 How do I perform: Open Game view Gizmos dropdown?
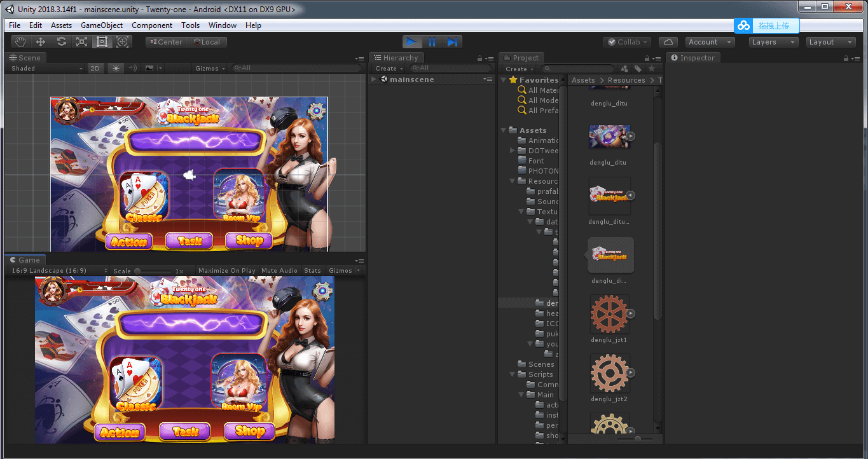point(344,270)
